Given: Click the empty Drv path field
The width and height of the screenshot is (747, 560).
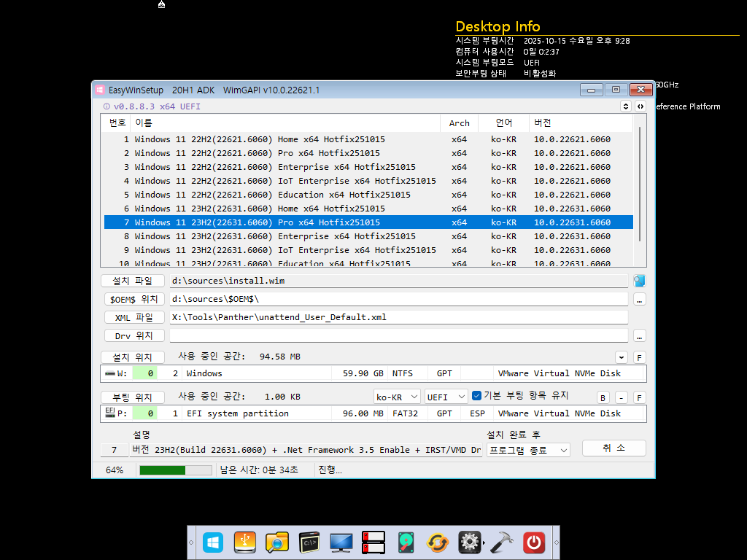Looking at the screenshot, I should tap(399, 335).
